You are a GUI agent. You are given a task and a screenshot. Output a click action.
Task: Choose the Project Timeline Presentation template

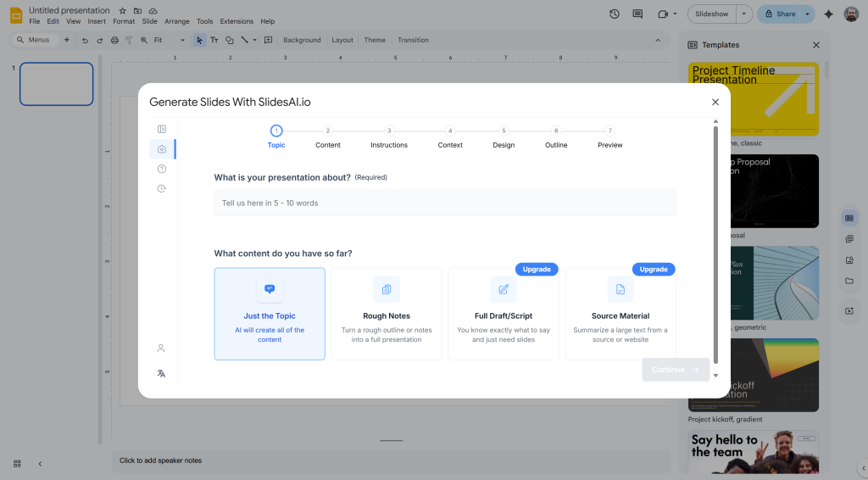(753, 99)
